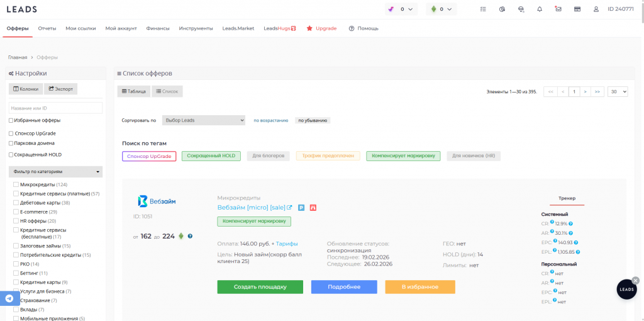Open the notifications bell

540,9
